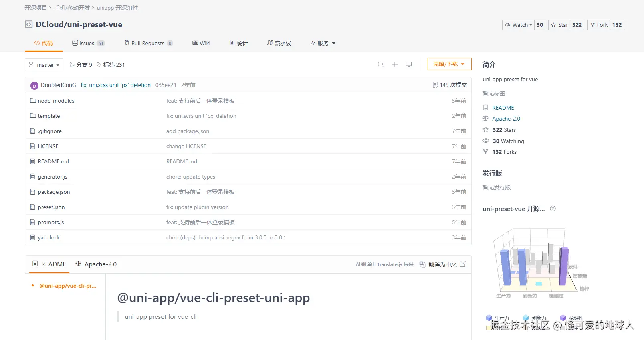644x340 pixels.
Task: Click the plus icon to add a file
Action: tap(395, 64)
